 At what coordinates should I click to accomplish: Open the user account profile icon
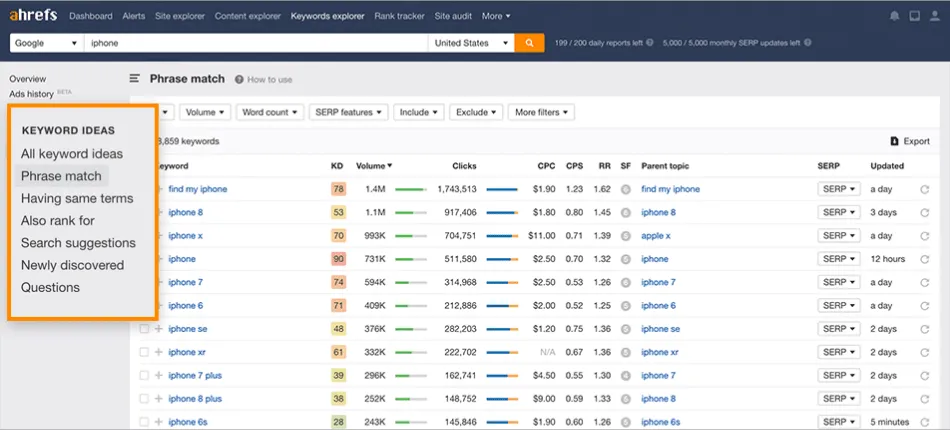[x=934, y=16]
